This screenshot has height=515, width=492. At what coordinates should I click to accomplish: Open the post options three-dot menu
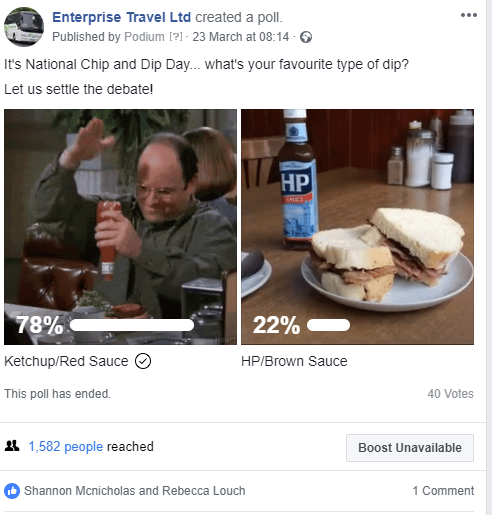tap(469, 15)
